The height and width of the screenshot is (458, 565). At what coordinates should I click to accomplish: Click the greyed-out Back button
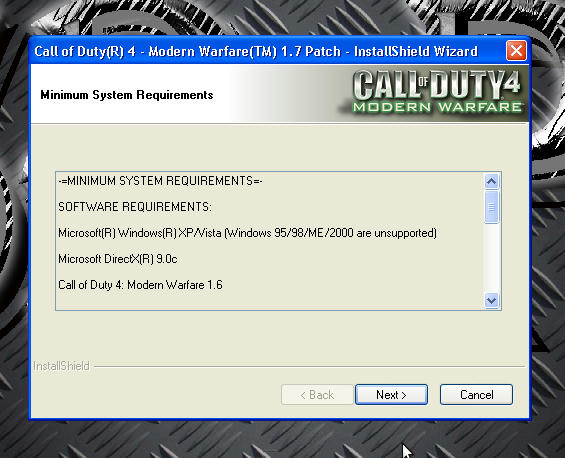click(317, 395)
